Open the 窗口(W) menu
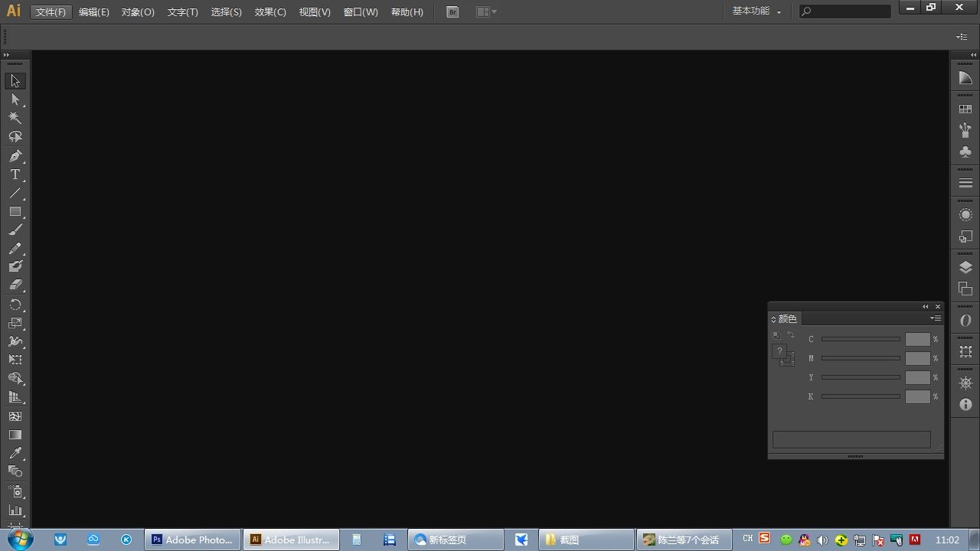This screenshot has height=551, width=980. tap(361, 12)
